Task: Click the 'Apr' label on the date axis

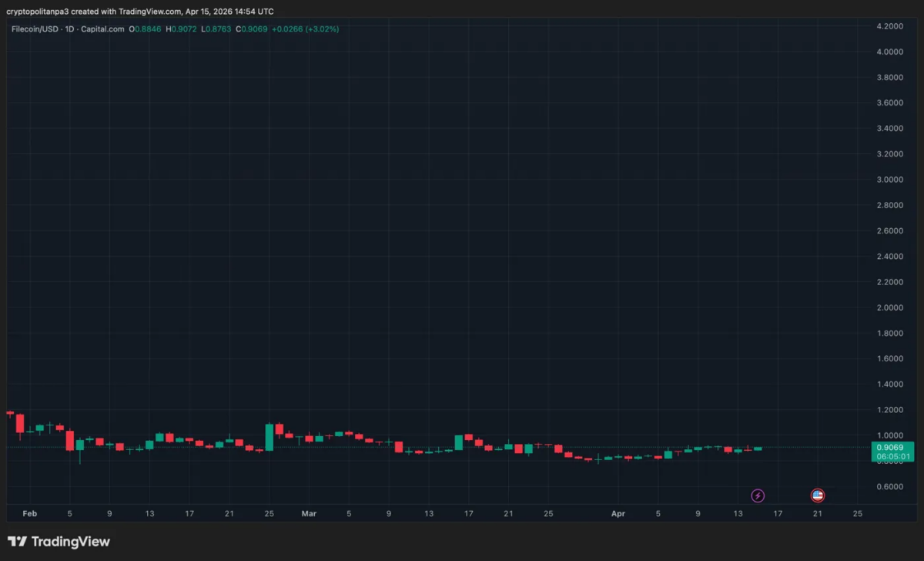Action: pyautogui.click(x=618, y=513)
